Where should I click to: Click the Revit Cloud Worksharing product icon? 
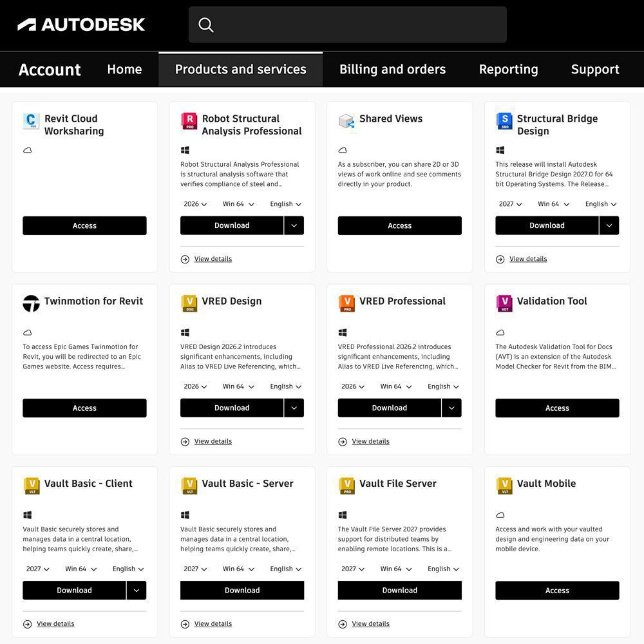coord(31,121)
